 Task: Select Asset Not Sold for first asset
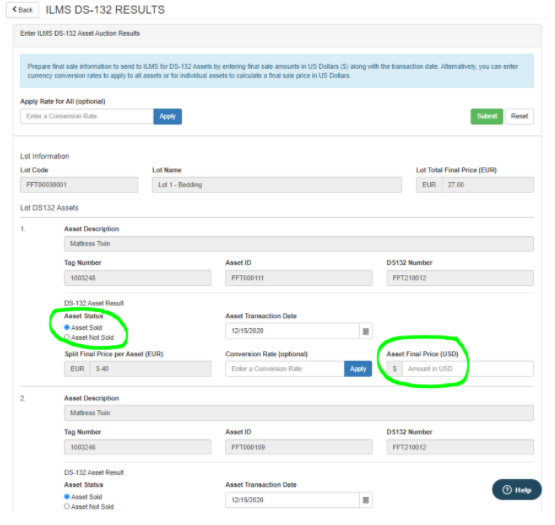click(67, 337)
